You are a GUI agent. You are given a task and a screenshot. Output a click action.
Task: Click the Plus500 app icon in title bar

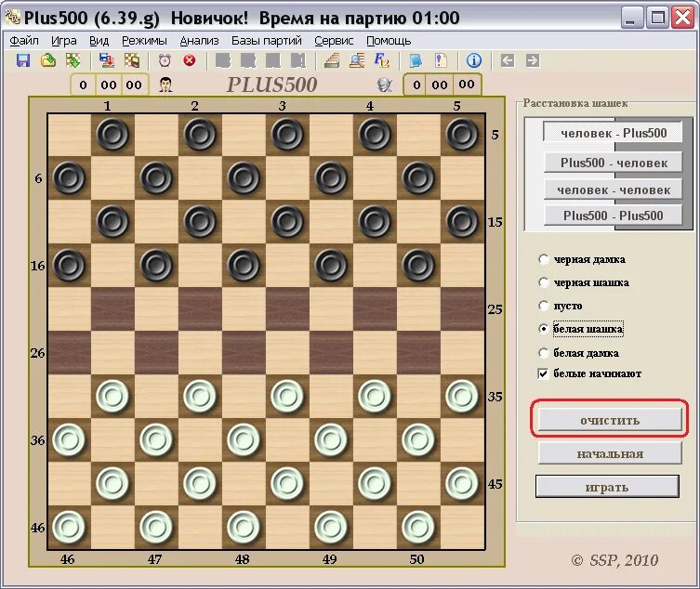click(12, 17)
